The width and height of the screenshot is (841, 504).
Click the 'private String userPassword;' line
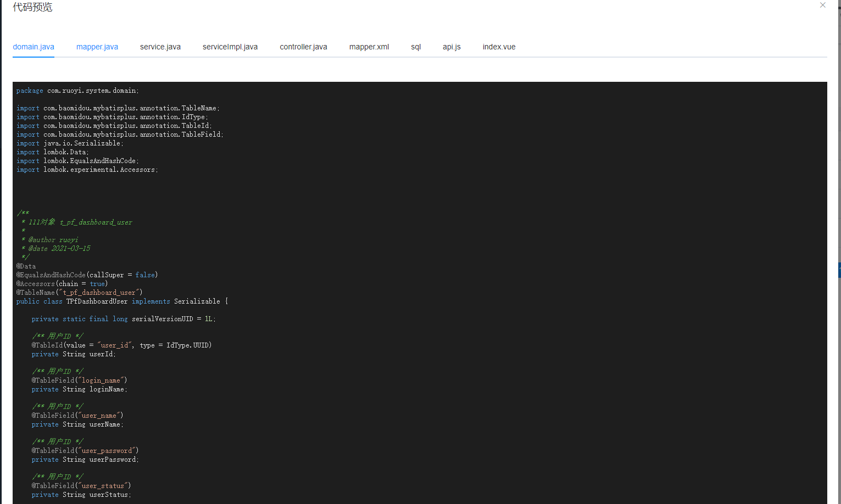[x=85, y=460]
